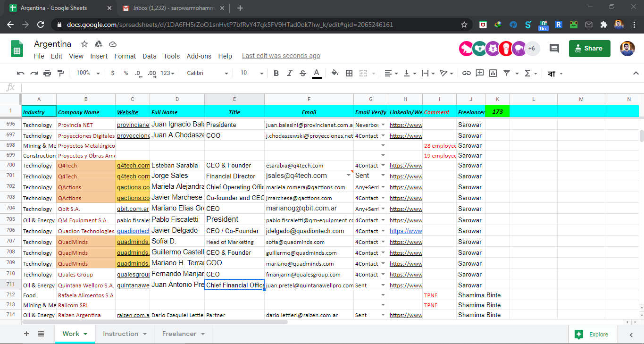Screen dimensions: 644x344
Task: Click the print icon
Action: tap(47, 73)
